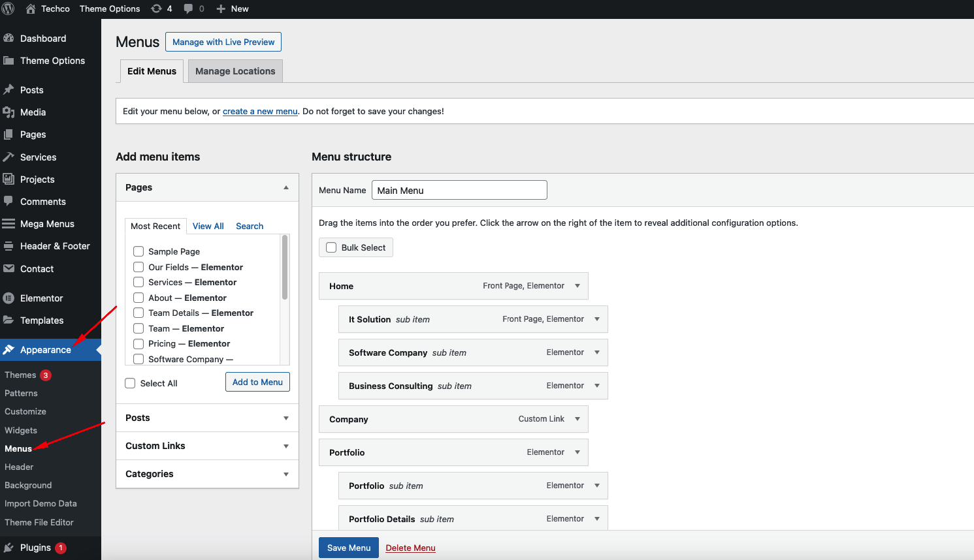This screenshot has width=974, height=560.
Task: Check the Sample Page checkbox
Action: (x=138, y=251)
